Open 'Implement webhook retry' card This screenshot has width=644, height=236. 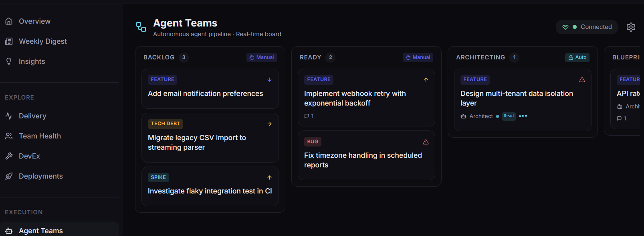[366, 98]
